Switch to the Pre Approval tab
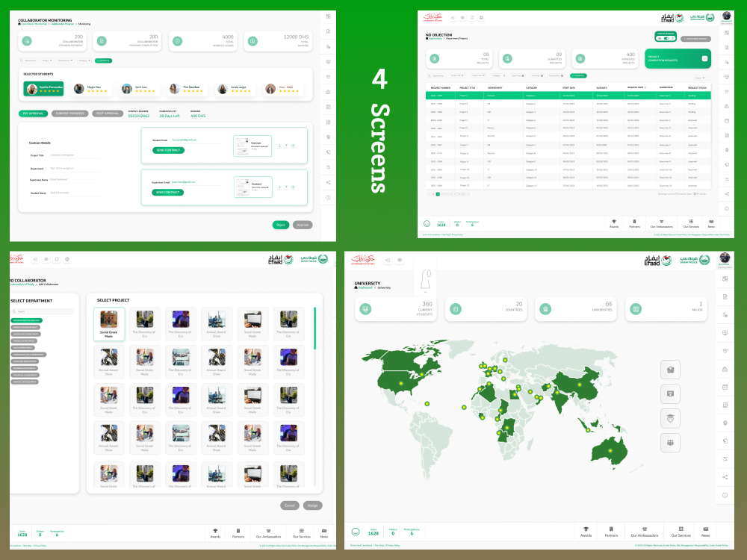Image resolution: width=747 pixels, height=560 pixels. [x=34, y=113]
